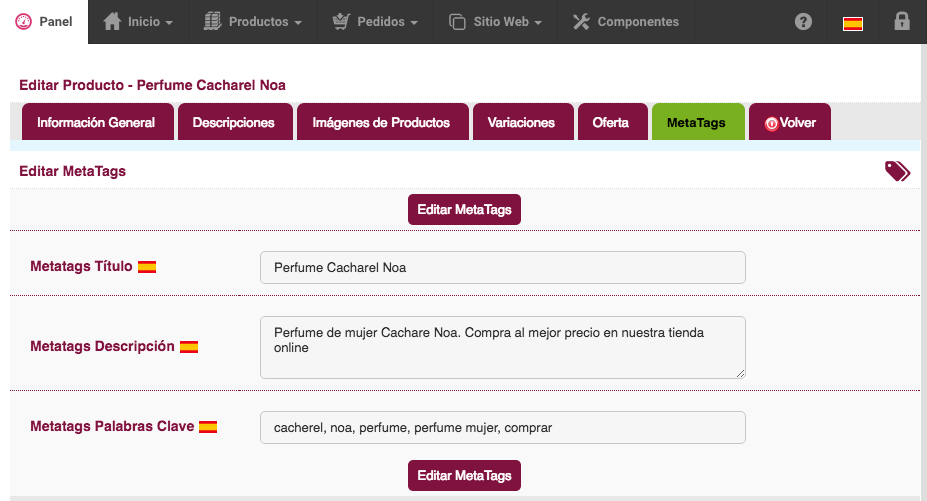Switch to Descripciones tab
The width and height of the screenshot is (927, 501).
235,122
